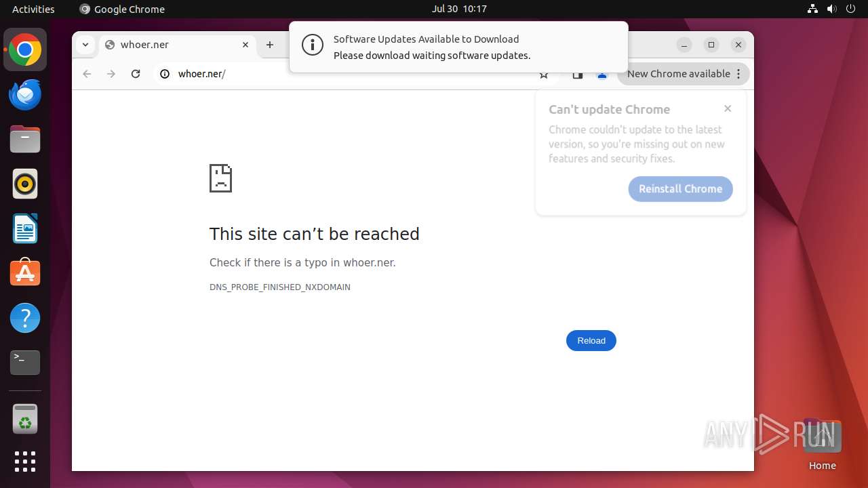Screen dimensions: 868x488
Task: Go forward in Chrome's navigation
Action: 111,74
